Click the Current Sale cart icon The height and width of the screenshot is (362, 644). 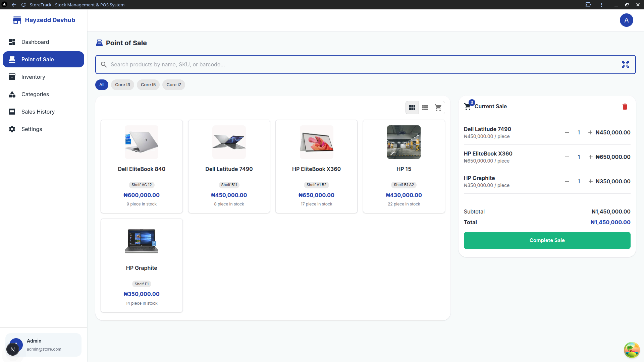click(x=468, y=107)
